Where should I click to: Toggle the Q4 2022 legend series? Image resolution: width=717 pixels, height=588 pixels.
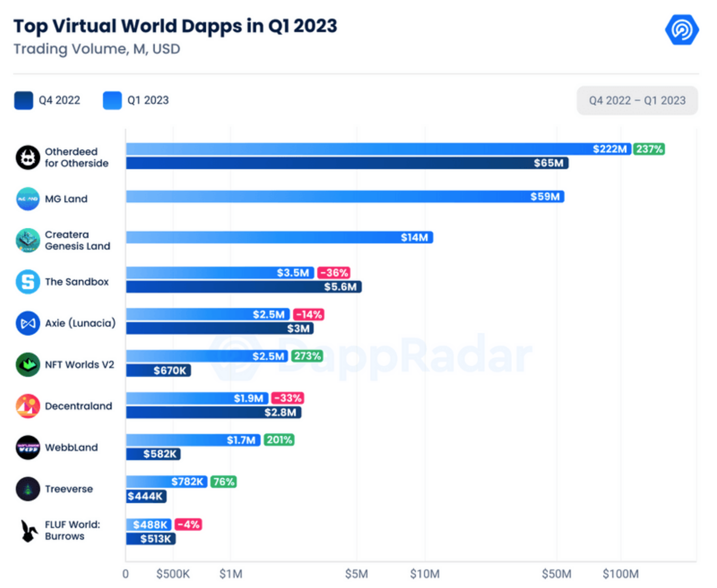[x=59, y=100]
